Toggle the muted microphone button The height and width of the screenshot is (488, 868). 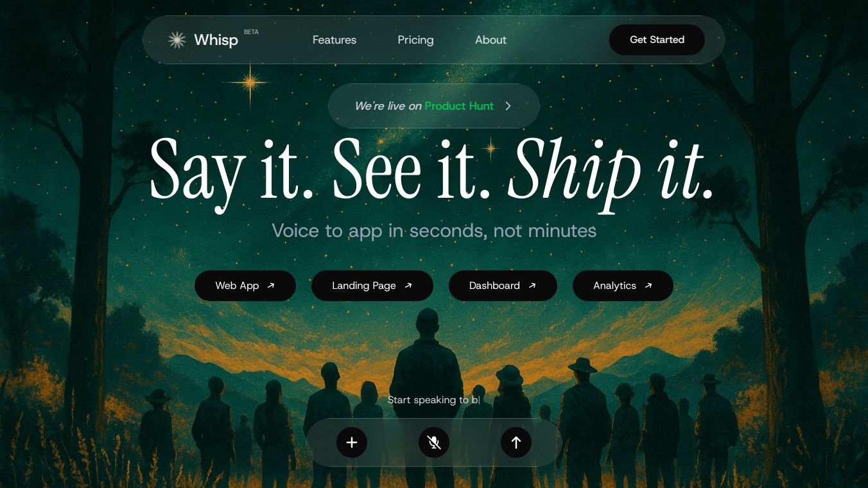pyautogui.click(x=434, y=442)
